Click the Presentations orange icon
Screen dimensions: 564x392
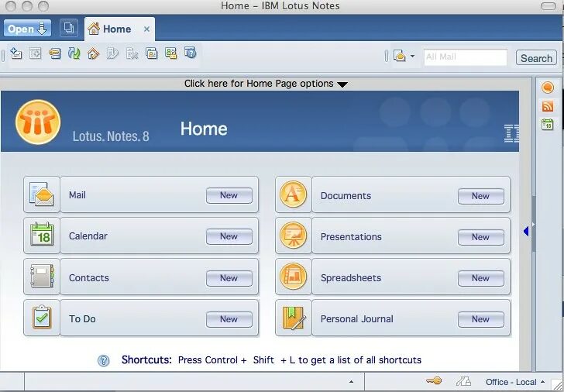[293, 236]
